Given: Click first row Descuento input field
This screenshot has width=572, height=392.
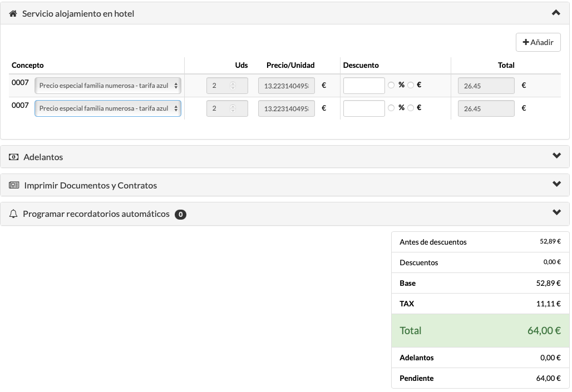Looking at the screenshot, I should pos(364,86).
